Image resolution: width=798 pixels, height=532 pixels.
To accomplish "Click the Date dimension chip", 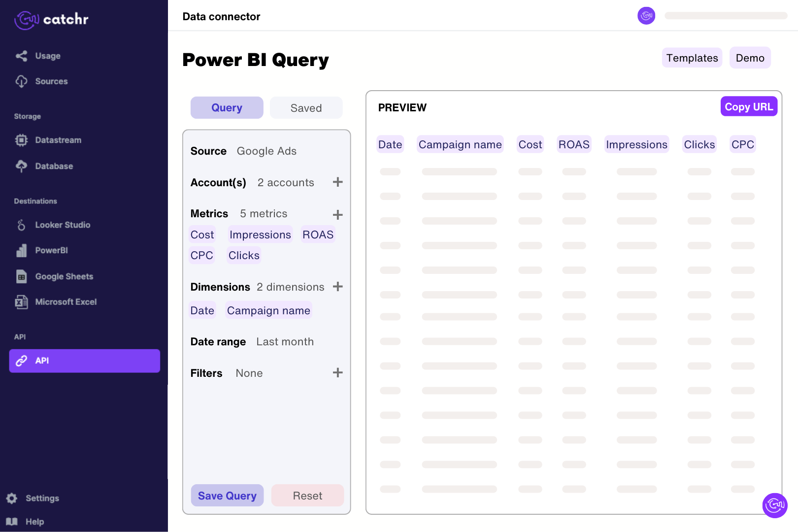I will pos(202,310).
